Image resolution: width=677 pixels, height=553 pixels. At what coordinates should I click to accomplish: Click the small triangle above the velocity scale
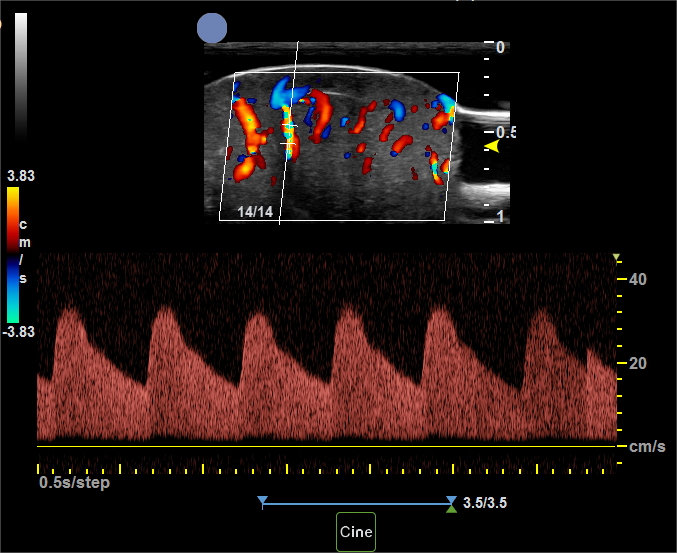(616, 258)
